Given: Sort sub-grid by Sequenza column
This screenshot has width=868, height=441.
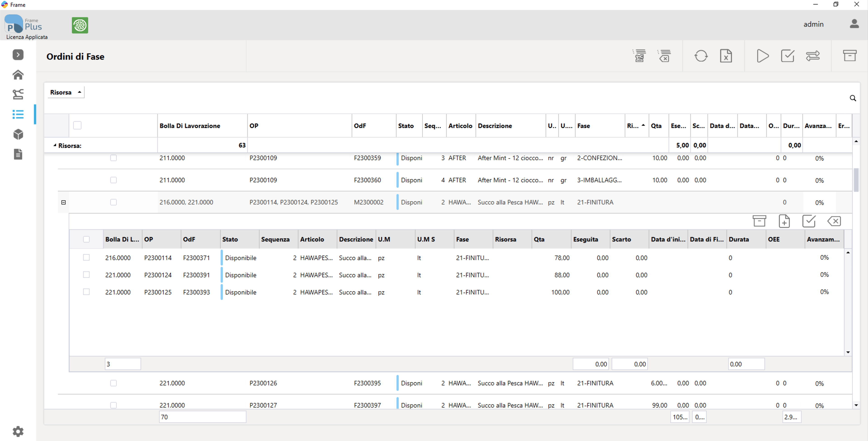Looking at the screenshot, I should point(278,239).
